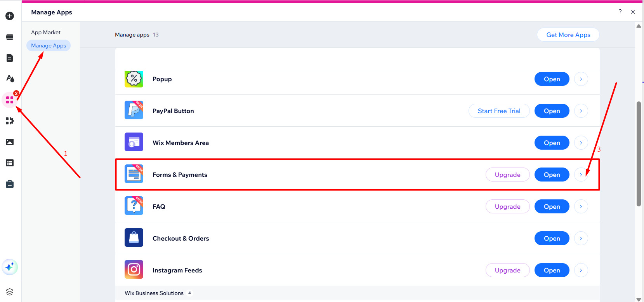Click the help question mark icon
The height and width of the screenshot is (302, 644).
coord(620,12)
